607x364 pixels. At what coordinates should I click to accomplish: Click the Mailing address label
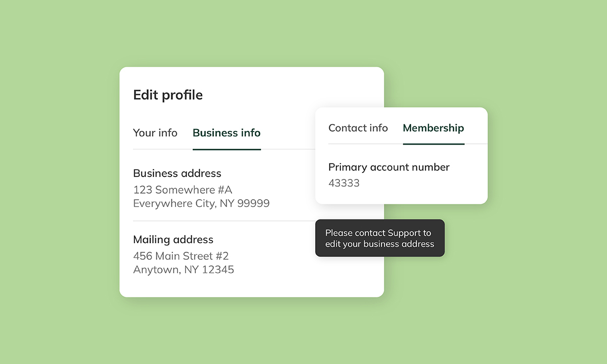(173, 240)
